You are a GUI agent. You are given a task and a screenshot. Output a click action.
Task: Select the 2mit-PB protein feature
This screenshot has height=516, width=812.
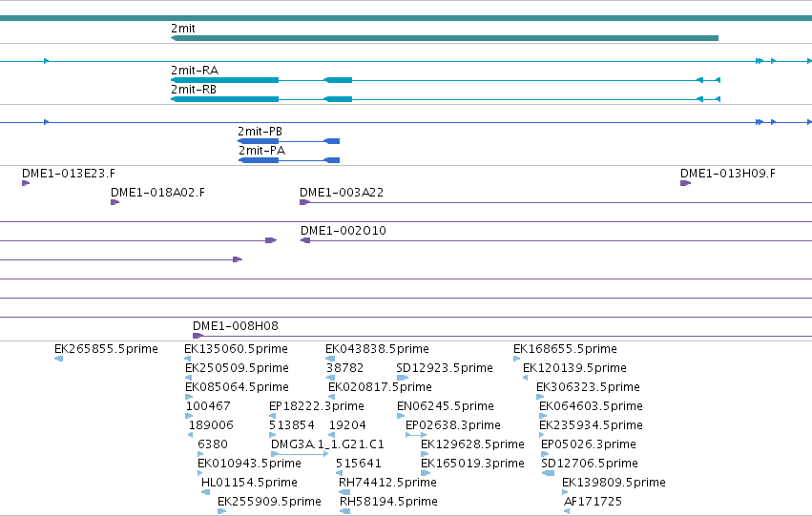pos(288,141)
